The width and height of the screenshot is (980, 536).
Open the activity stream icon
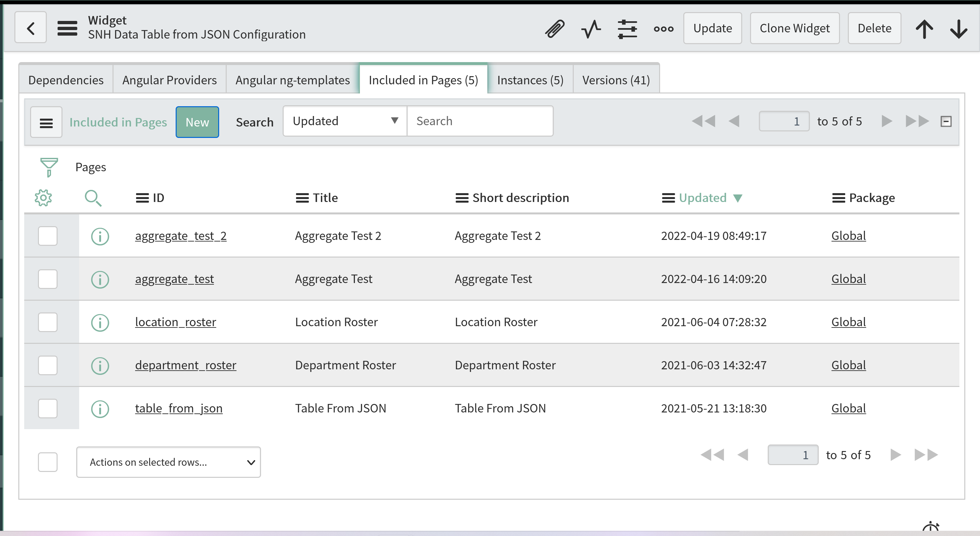click(590, 28)
